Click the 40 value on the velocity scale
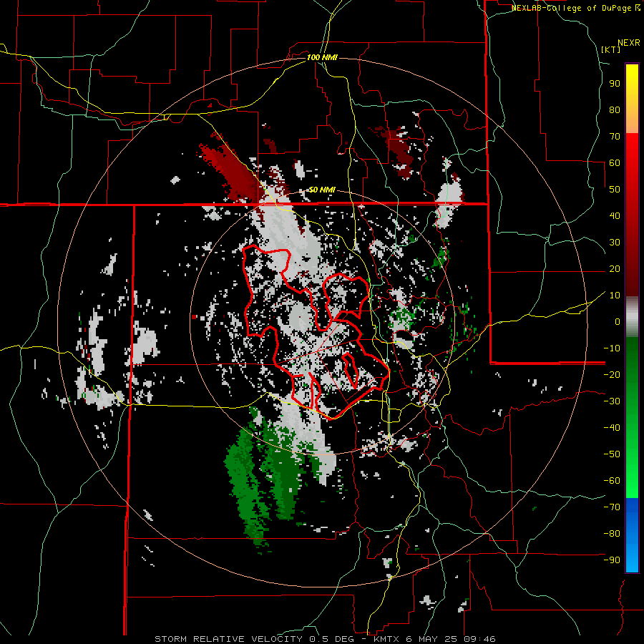 click(x=615, y=216)
